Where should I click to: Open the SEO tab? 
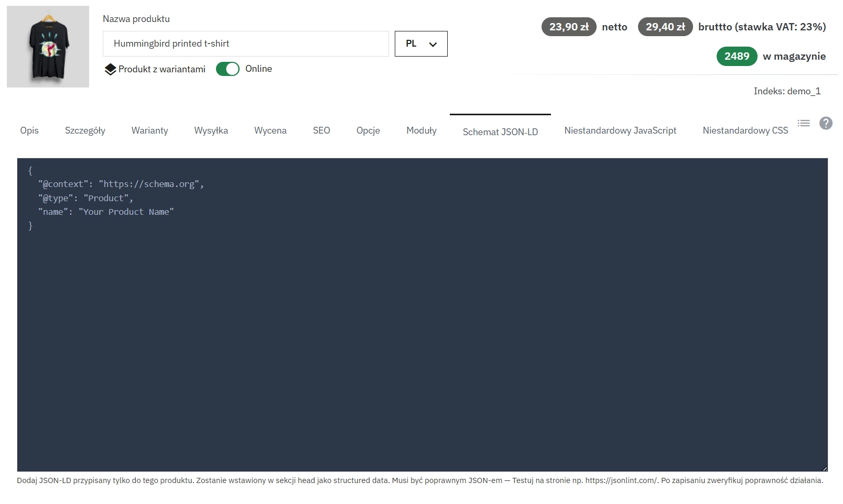[321, 130]
